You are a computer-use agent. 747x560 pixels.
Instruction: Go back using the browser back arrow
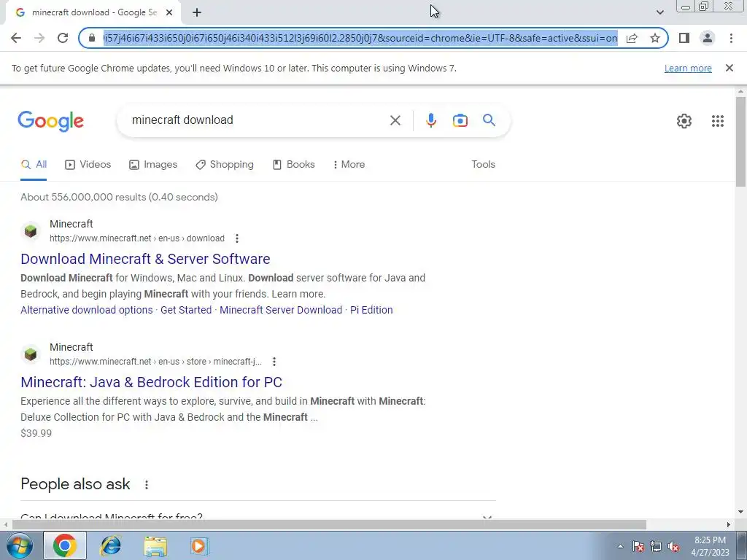coord(16,38)
